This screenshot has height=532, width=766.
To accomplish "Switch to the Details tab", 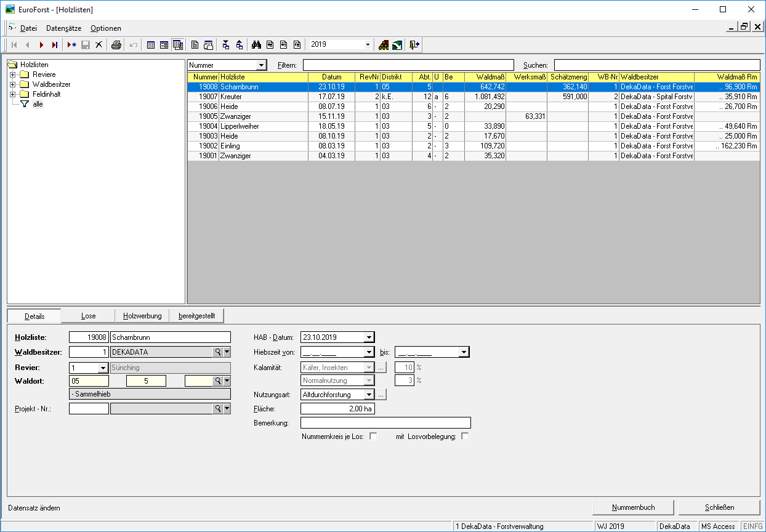I will (34, 316).
